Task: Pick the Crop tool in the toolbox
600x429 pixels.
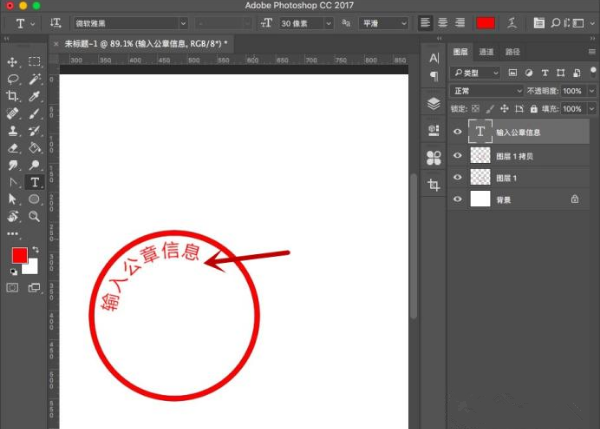Action: [13, 96]
